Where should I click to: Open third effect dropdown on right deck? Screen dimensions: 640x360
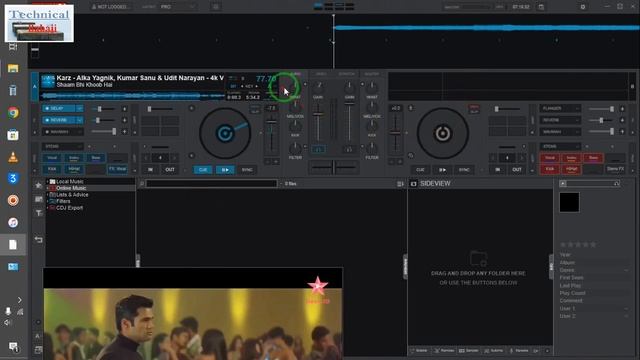click(x=577, y=132)
